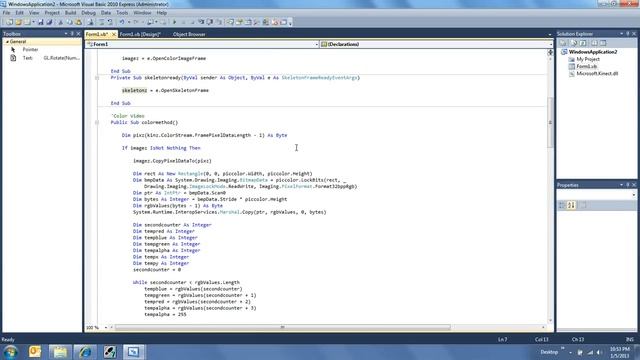Open Windows Start button
The height and width of the screenshot is (360, 640).
point(11,352)
